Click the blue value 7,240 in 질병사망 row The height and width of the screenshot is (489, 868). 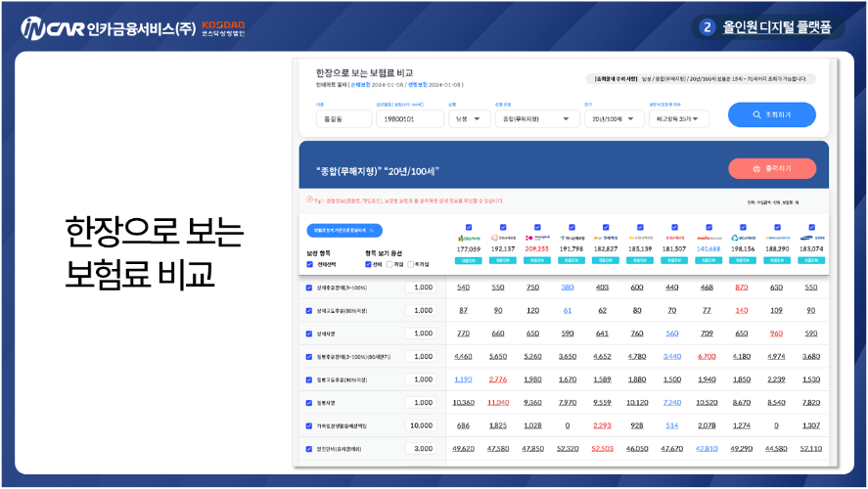coord(672,403)
